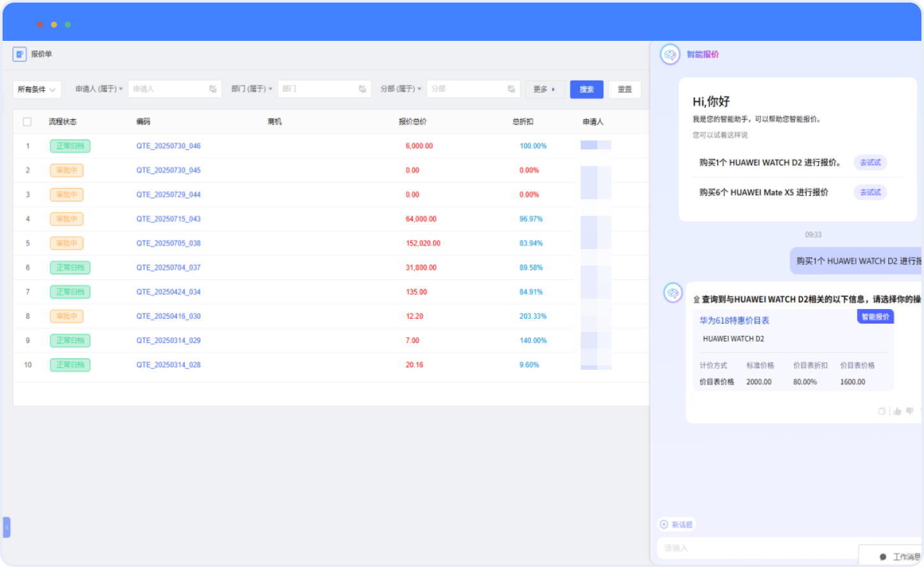Start a 新话题 in the chat
Screen dimensions: 924x567
coord(676,525)
